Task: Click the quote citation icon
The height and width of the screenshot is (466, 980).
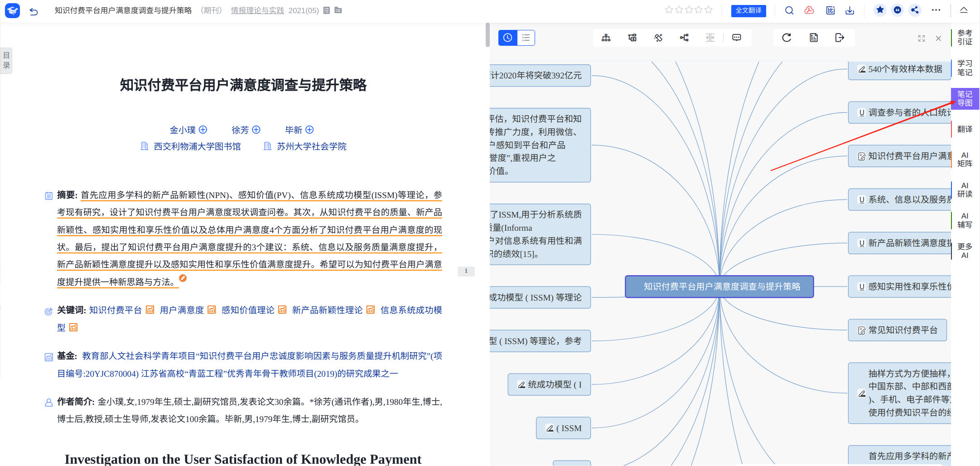Action: click(x=898, y=10)
